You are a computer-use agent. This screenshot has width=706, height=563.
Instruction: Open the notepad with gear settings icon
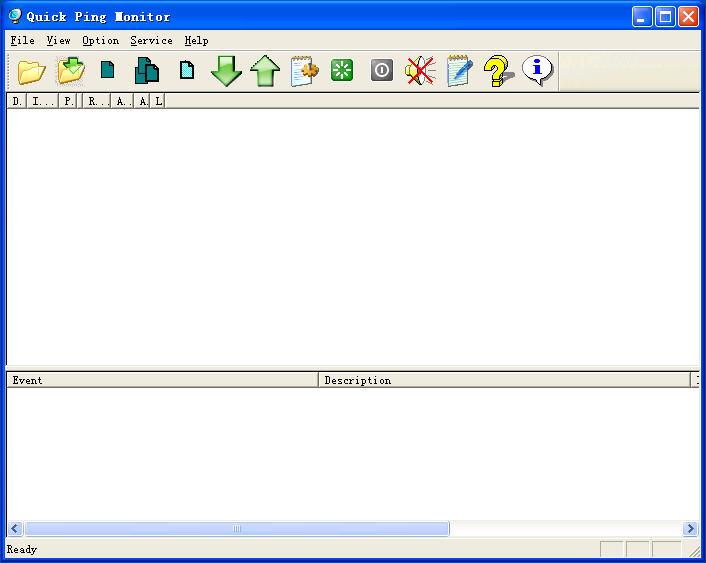(x=304, y=71)
